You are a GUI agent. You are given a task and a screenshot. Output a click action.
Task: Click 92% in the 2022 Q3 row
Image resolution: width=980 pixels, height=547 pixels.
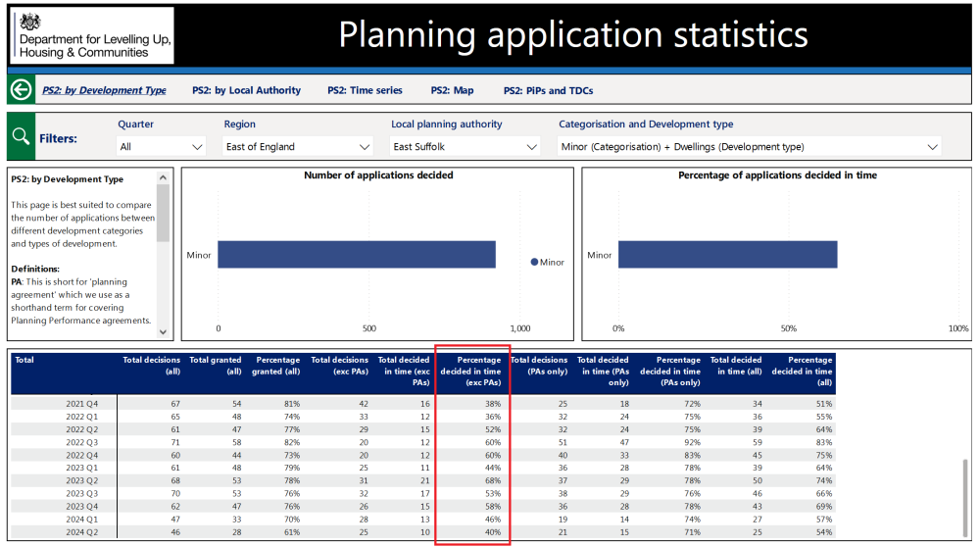(692, 442)
